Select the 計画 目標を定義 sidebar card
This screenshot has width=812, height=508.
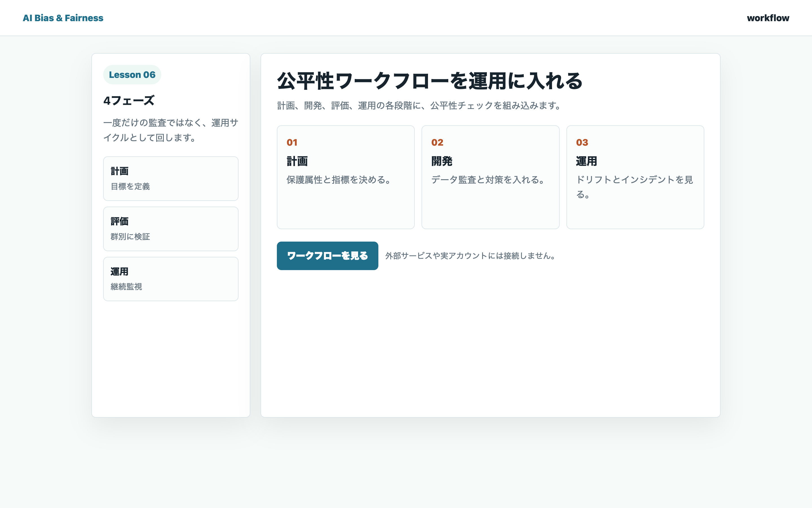(x=171, y=178)
